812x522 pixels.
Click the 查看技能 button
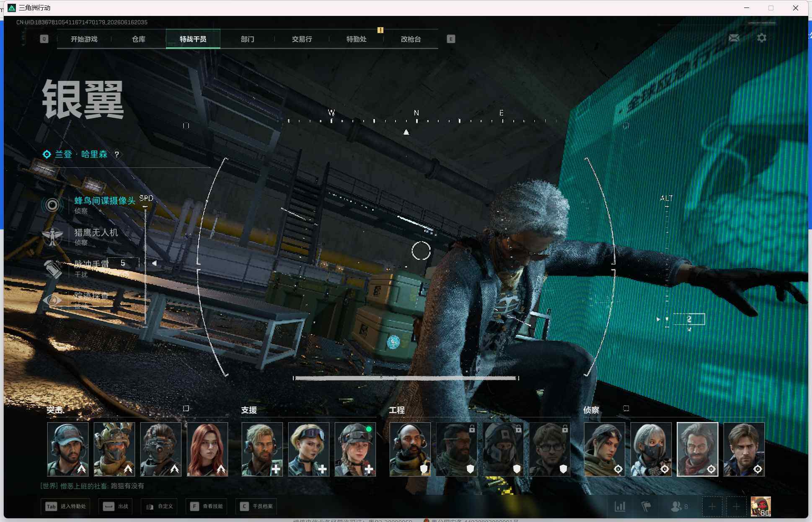coord(207,507)
